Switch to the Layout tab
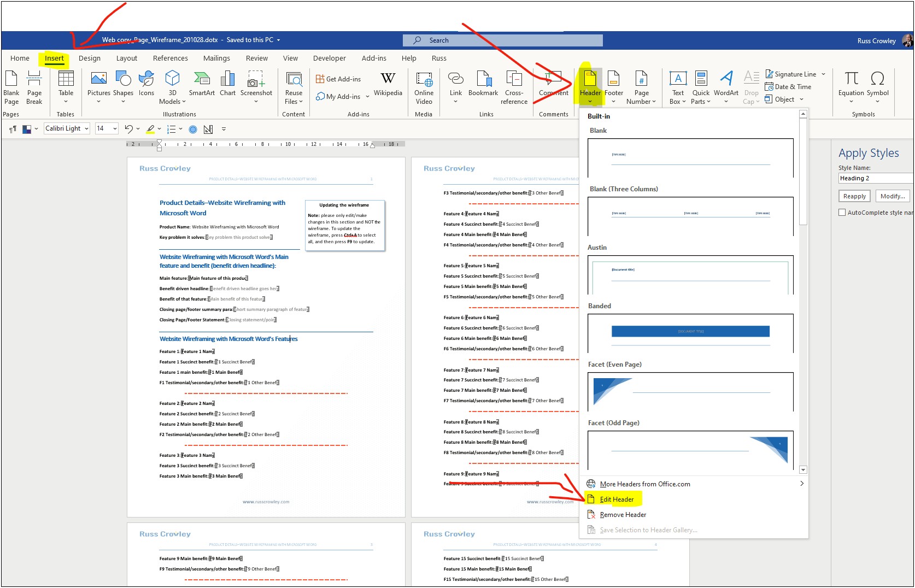Screen dimensions: 915x588 126,58
